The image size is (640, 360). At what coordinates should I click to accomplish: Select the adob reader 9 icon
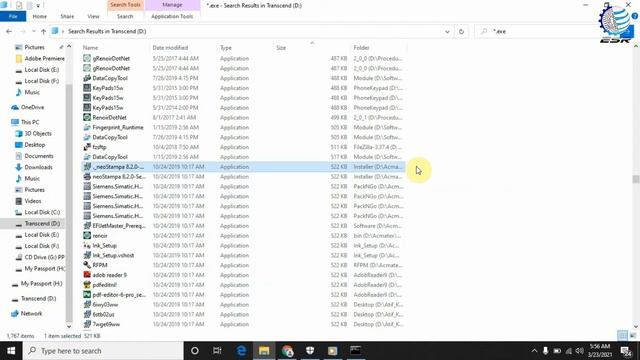87,275
